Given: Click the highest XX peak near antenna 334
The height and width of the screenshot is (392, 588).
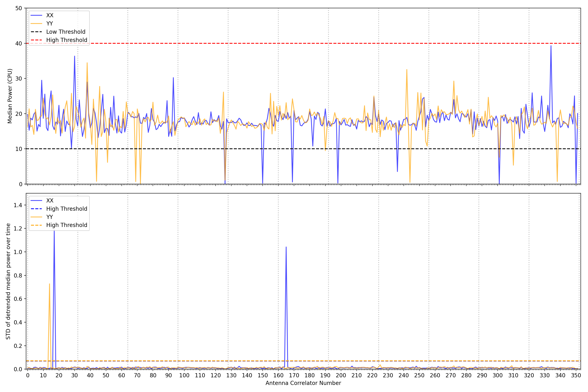Looking at the screenshot, I should (551, 46).
